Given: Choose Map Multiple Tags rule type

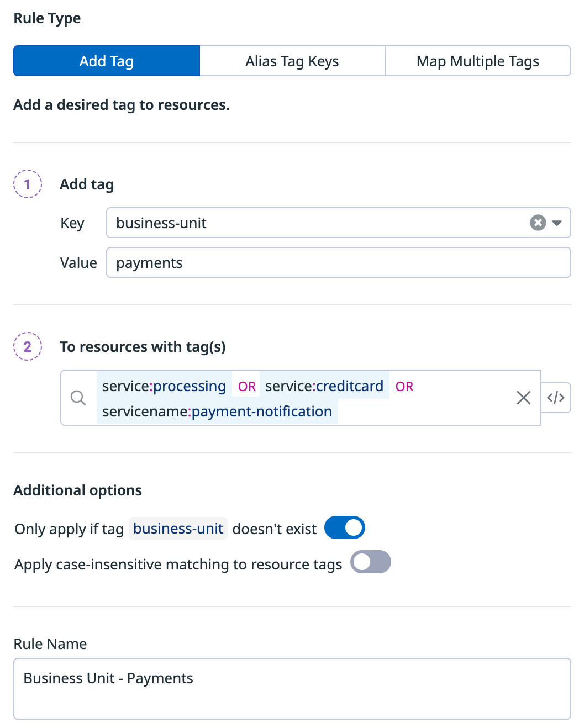Looking at the screenshot, I should pyautogui.click(x=477, y=61).
